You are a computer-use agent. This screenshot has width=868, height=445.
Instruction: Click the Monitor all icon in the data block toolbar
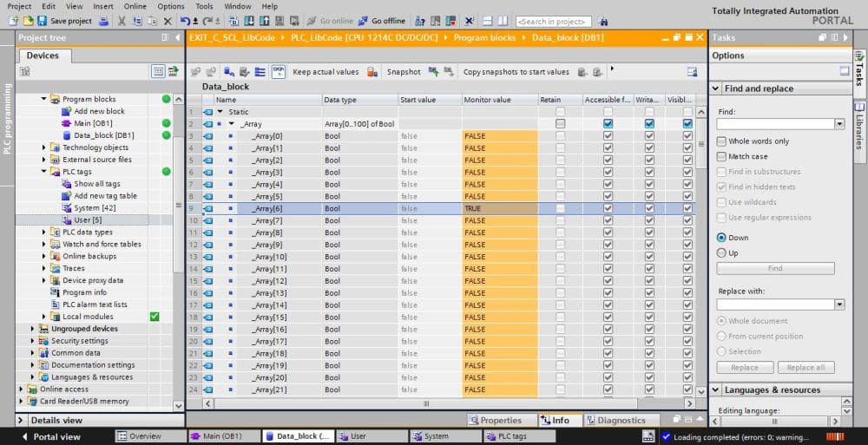coord(279,71)
